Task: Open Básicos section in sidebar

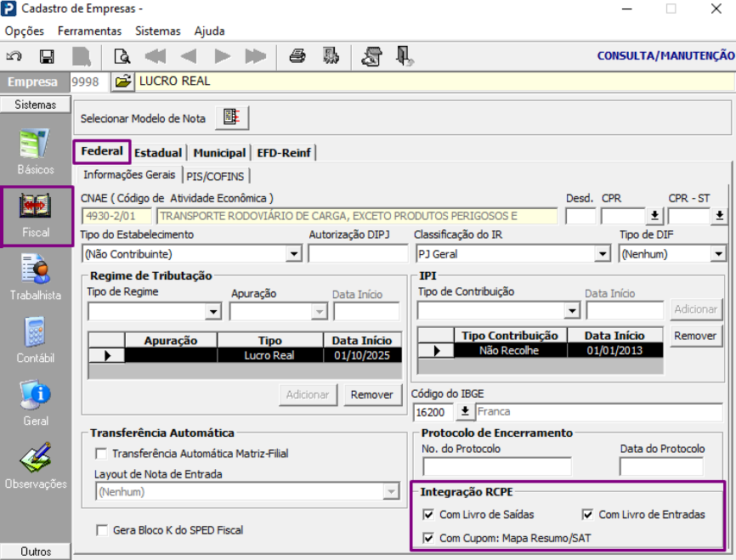Action: (x=35, y=152)
